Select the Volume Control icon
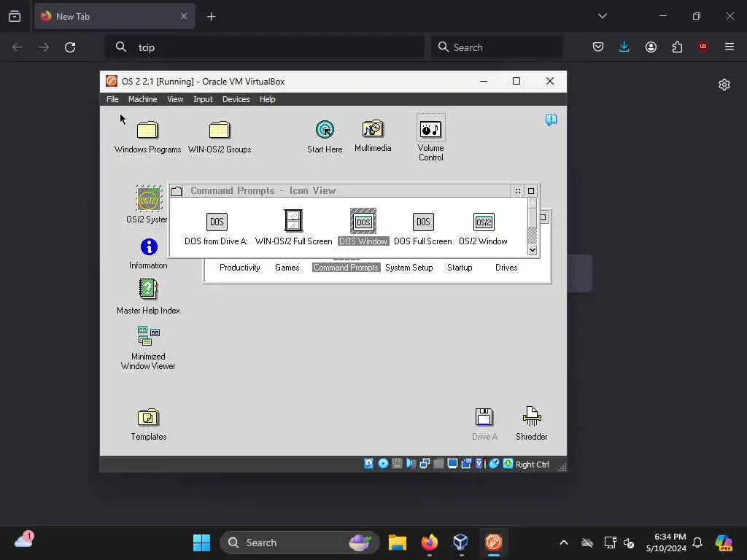 430,128
